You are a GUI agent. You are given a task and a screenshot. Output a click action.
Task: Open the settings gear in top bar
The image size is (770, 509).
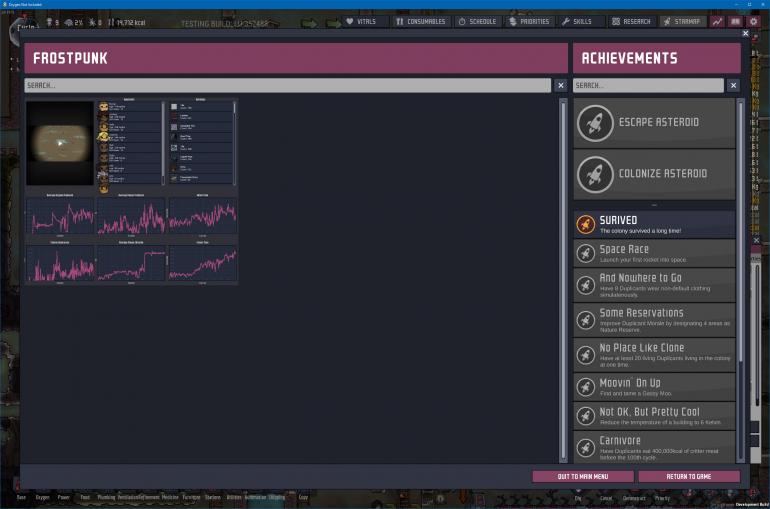[754, 21]
